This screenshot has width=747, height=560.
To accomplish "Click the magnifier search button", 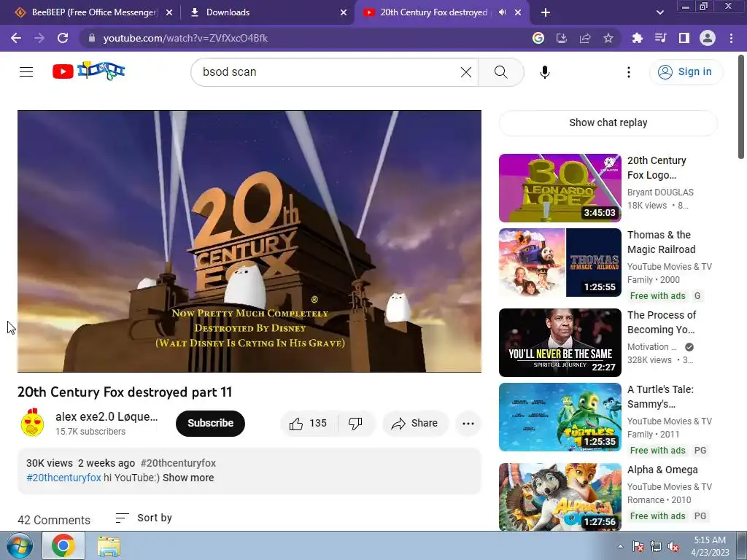I will 500,72.
